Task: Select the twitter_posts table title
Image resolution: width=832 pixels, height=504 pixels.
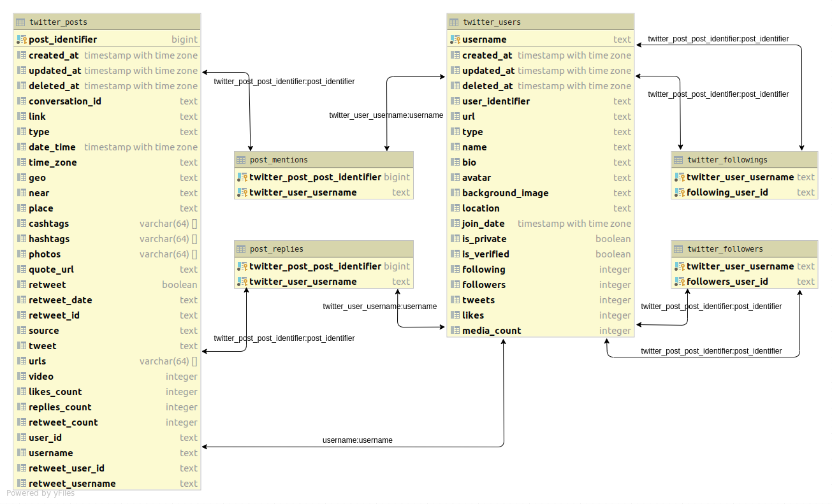Action: (59, 22)
